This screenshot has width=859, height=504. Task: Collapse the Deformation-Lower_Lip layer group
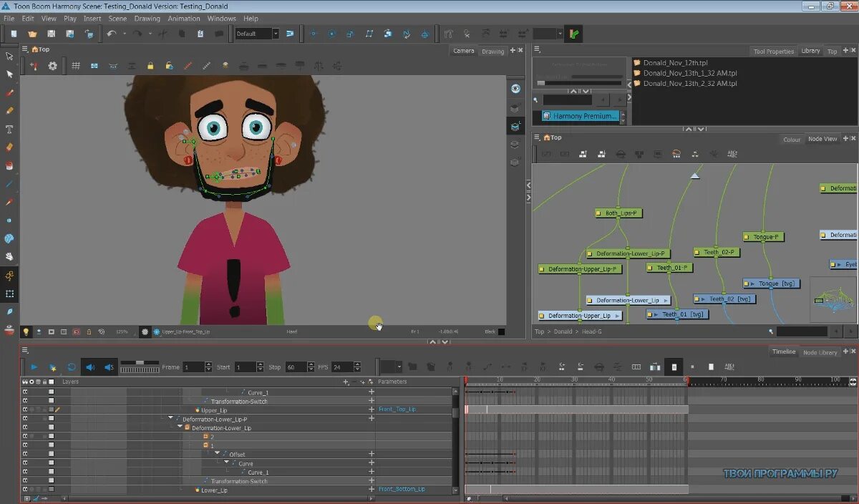click(x=180, y=427)
